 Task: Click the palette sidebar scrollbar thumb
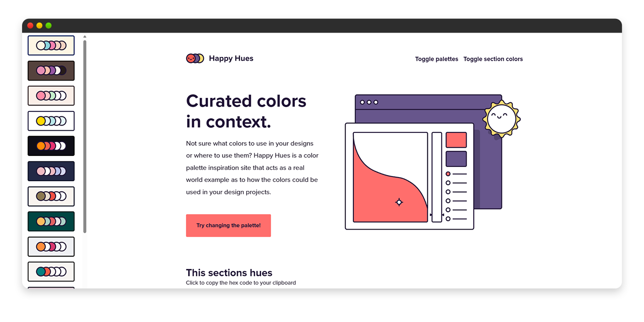(x=85, y=137)
